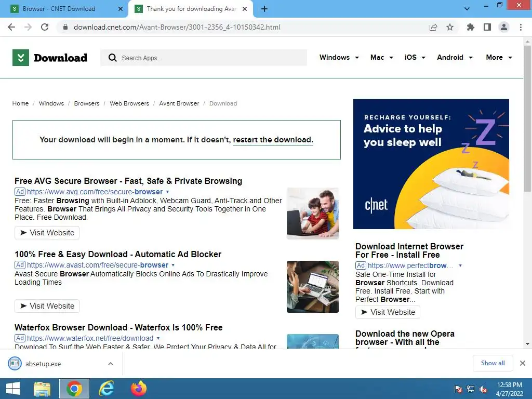532x399 pixels.
Task: Click the browser forward arrow
Action: point(28,27)
